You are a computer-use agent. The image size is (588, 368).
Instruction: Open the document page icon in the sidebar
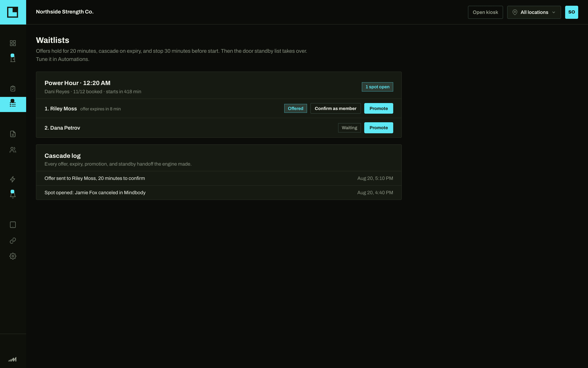[x=13, y=134]
